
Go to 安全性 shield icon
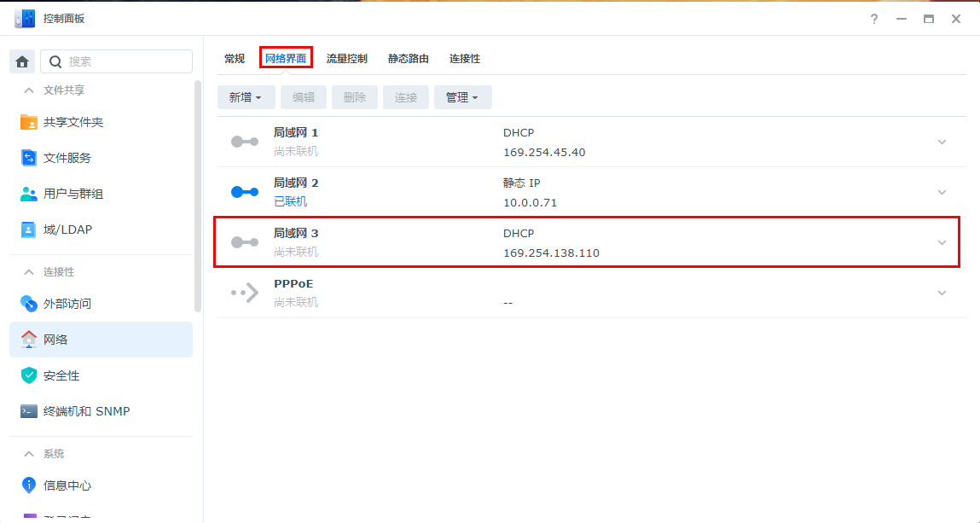29,375
